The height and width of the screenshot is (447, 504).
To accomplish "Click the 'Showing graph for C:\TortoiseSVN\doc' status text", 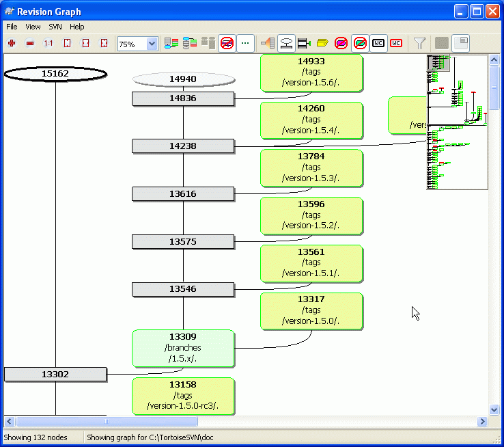I will tap(150, 437).
